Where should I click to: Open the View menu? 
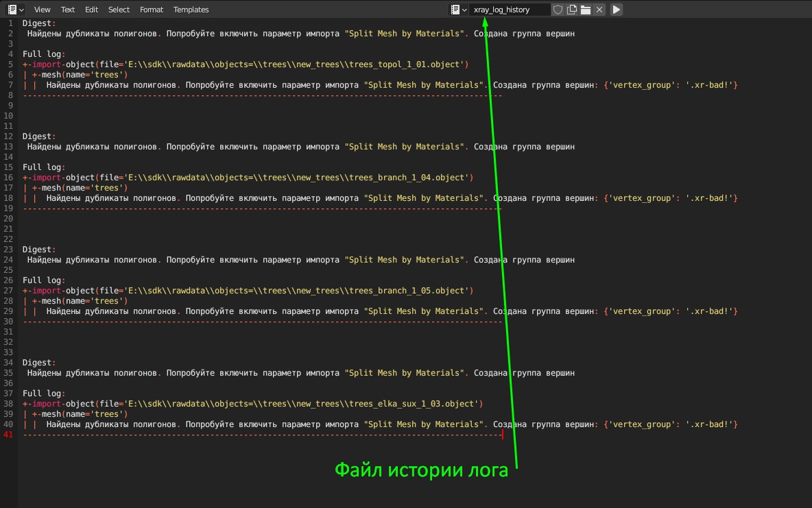coord(42,9)
